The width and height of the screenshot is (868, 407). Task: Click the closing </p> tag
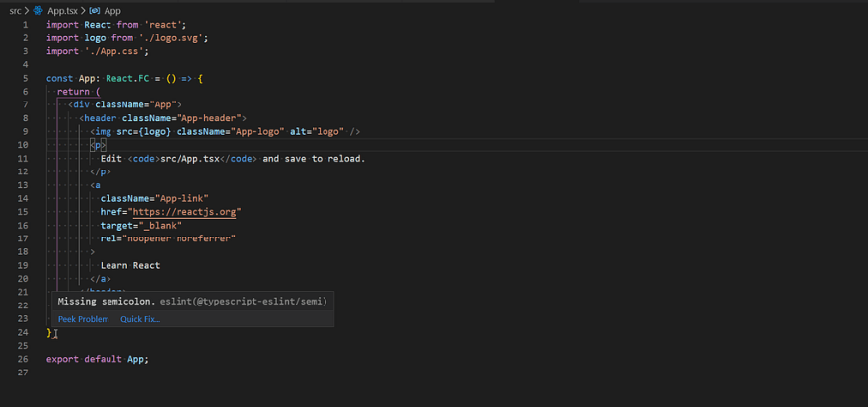pos(101,171)
